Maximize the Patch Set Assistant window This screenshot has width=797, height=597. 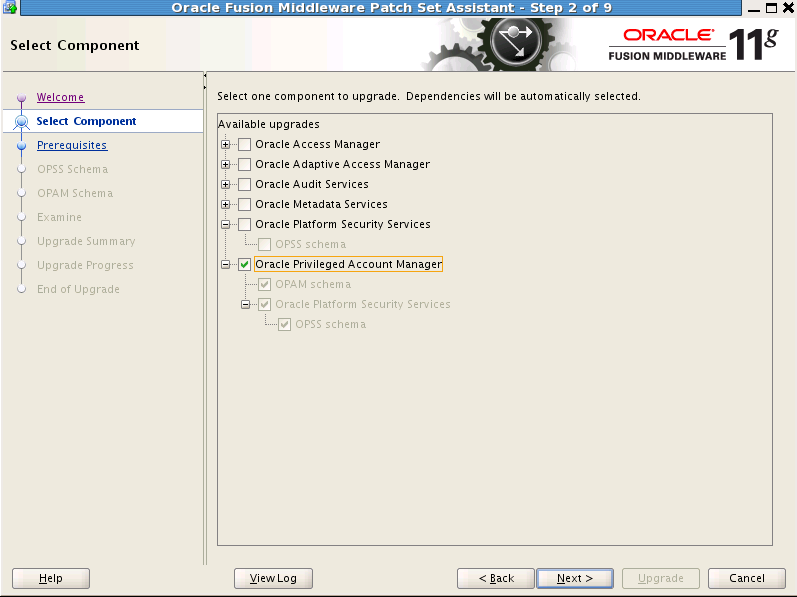click(x=772, y=8)
